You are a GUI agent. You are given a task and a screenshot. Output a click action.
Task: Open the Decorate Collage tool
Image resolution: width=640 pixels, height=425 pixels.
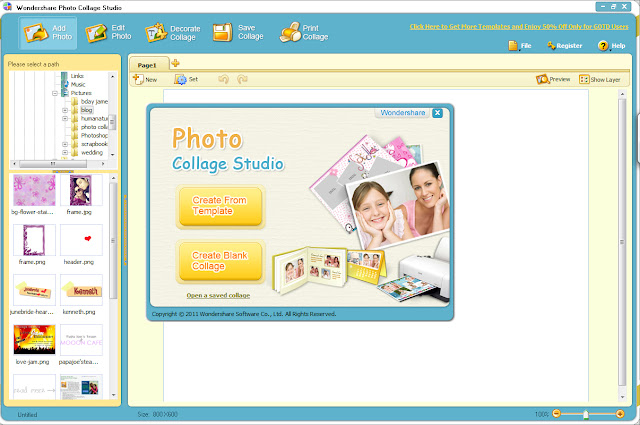pos(173,33)
